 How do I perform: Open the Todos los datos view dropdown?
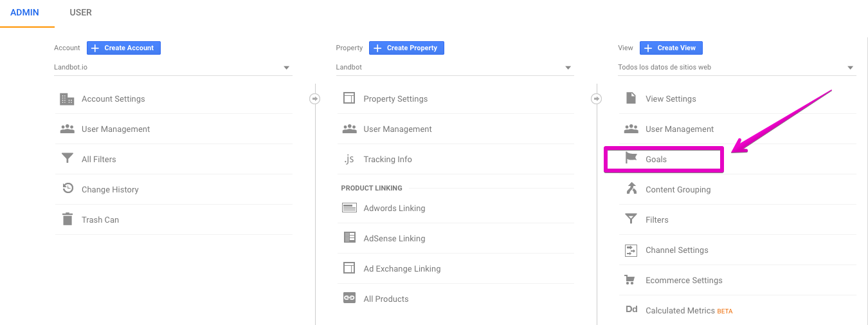(737, 67)
